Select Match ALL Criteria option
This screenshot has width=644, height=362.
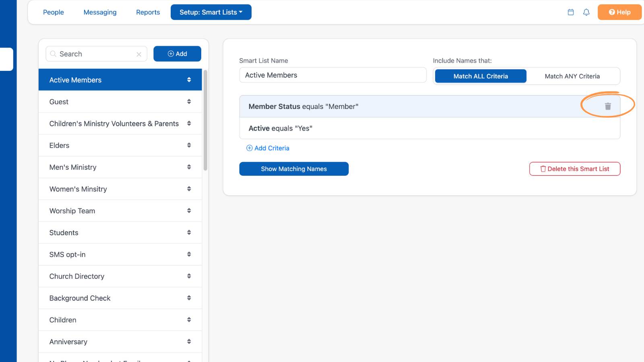pos(481,76)
